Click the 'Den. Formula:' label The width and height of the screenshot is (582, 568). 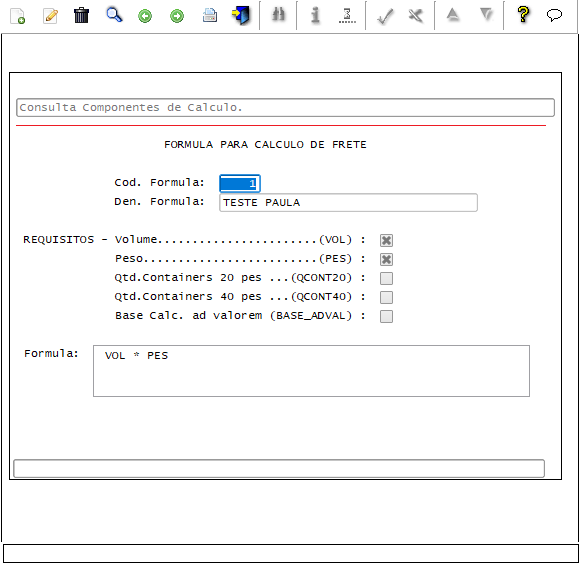click(159, 202)
